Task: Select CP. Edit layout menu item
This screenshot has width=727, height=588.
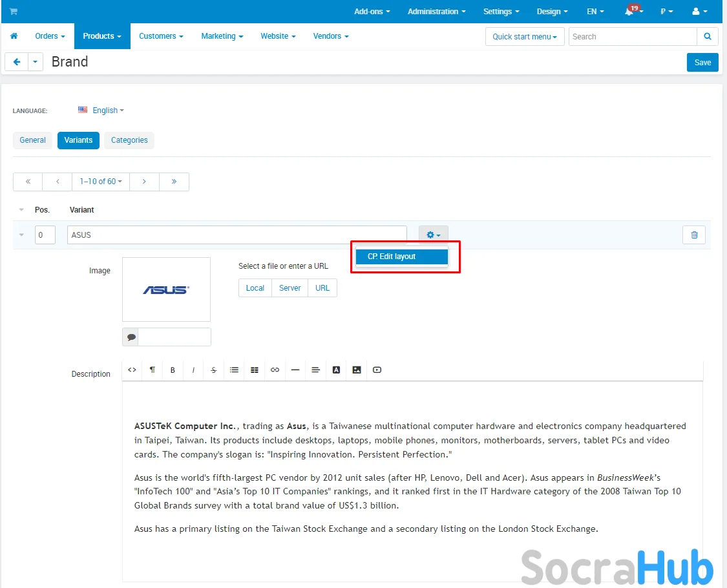Action: (401, 257)
